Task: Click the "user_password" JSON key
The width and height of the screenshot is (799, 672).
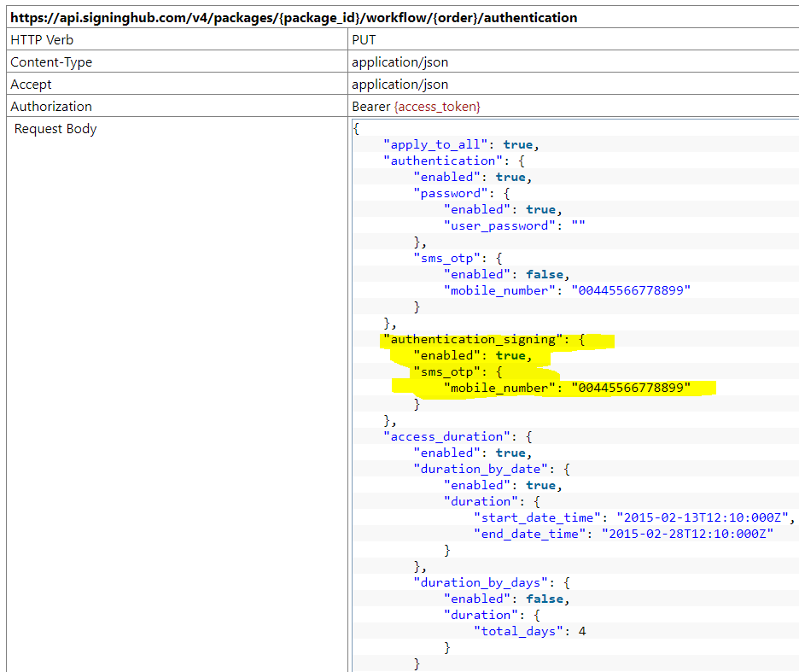Action: (x=497, y=225)
